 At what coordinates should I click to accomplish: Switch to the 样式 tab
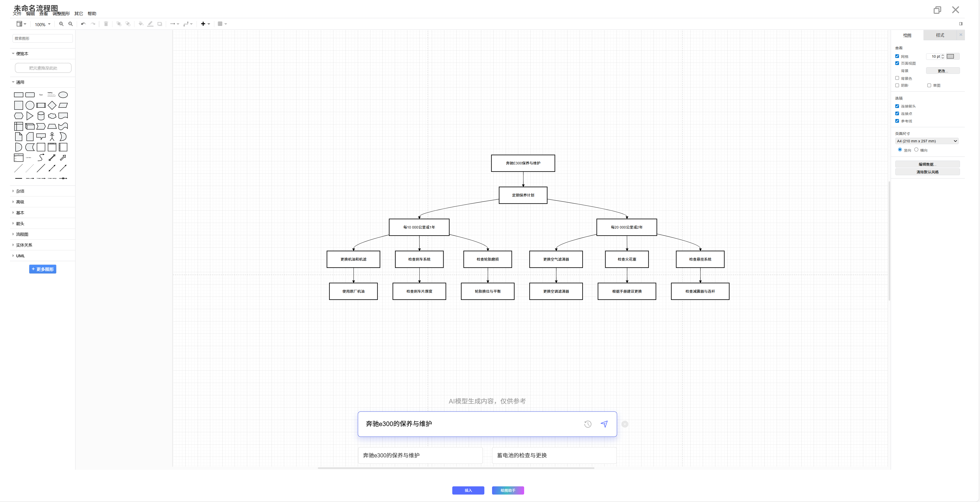[x=940, y=35]
